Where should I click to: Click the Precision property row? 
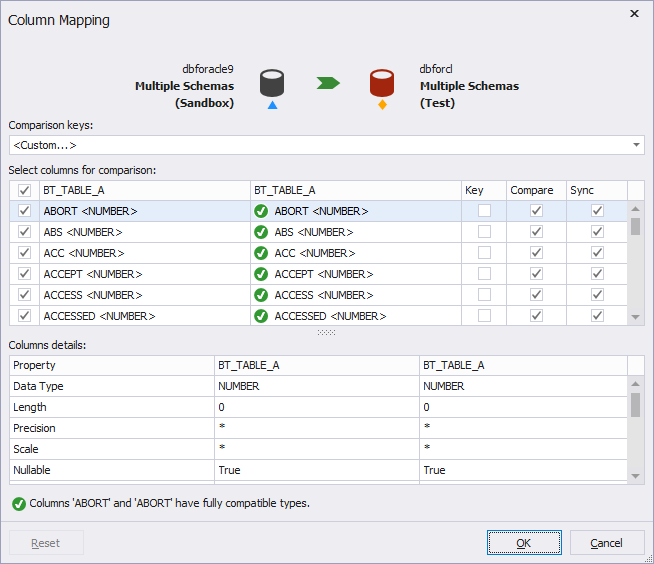[x=318, y=428]
